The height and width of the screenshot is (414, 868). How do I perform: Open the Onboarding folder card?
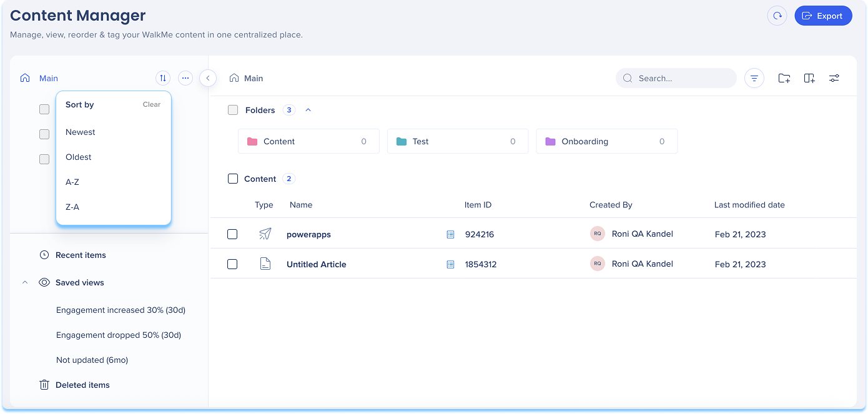tap(607, 142)
